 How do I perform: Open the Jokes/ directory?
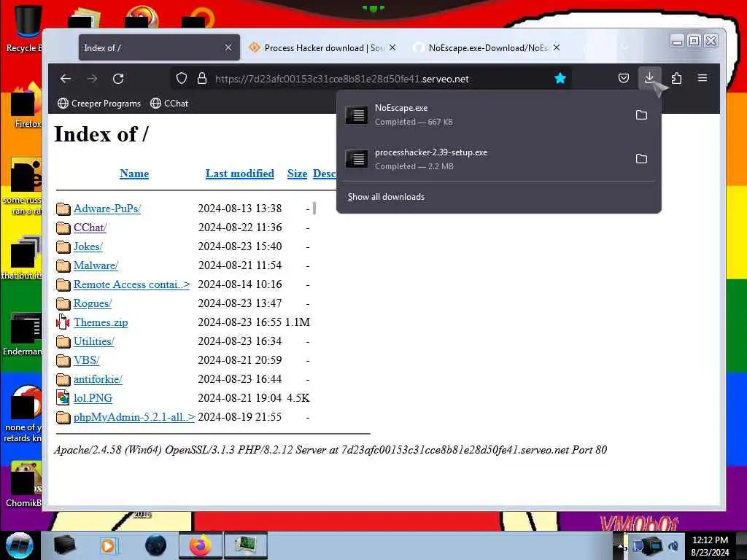[x=88, y=246]
